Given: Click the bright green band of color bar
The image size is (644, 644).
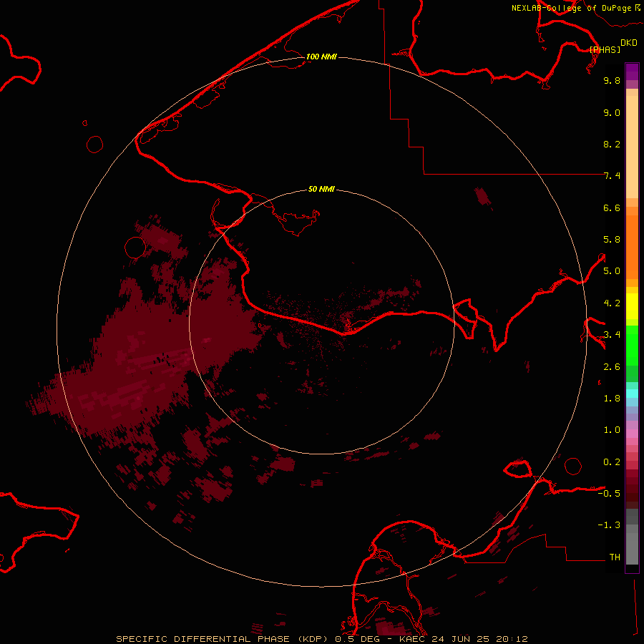Looking at the screenshot, I should point(632,346).
